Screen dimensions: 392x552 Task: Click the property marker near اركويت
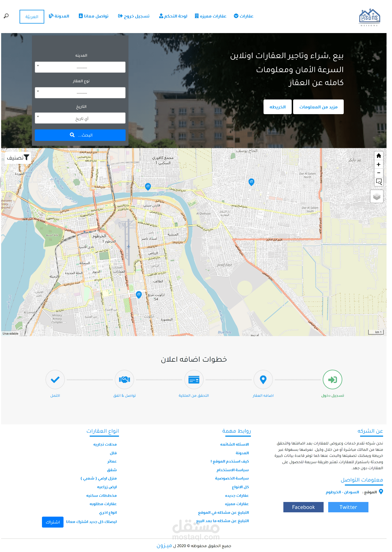[x=139, y=295]
